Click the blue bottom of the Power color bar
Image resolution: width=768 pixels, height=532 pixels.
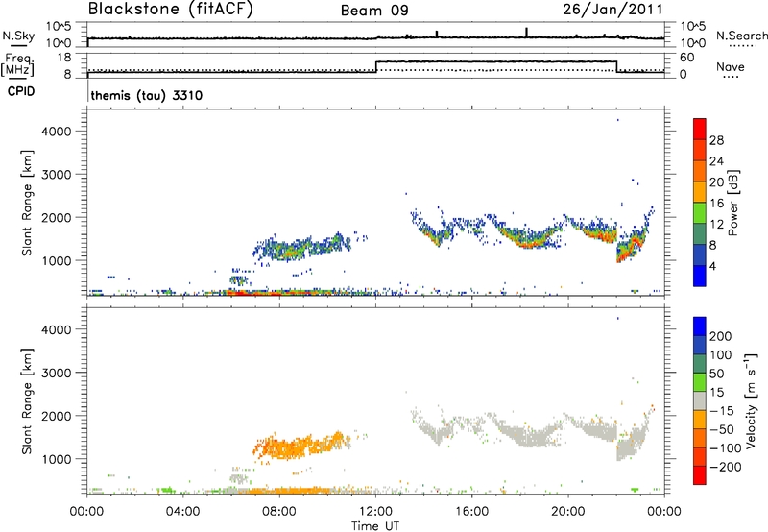[700, 276]
